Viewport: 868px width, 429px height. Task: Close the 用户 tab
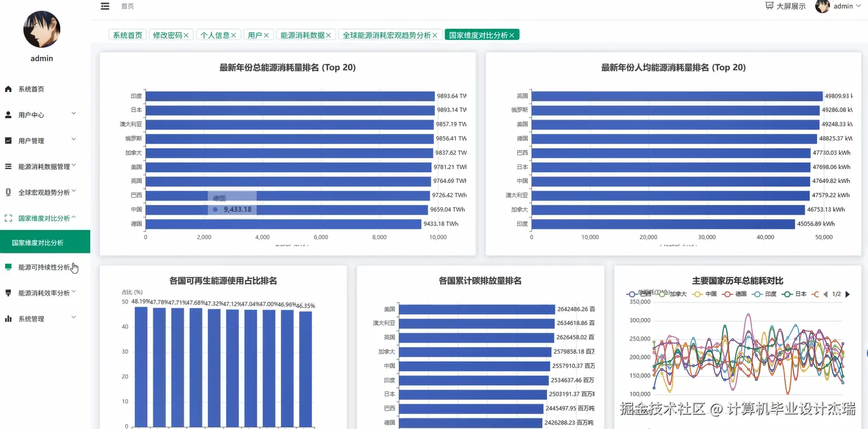pos(266,35)
